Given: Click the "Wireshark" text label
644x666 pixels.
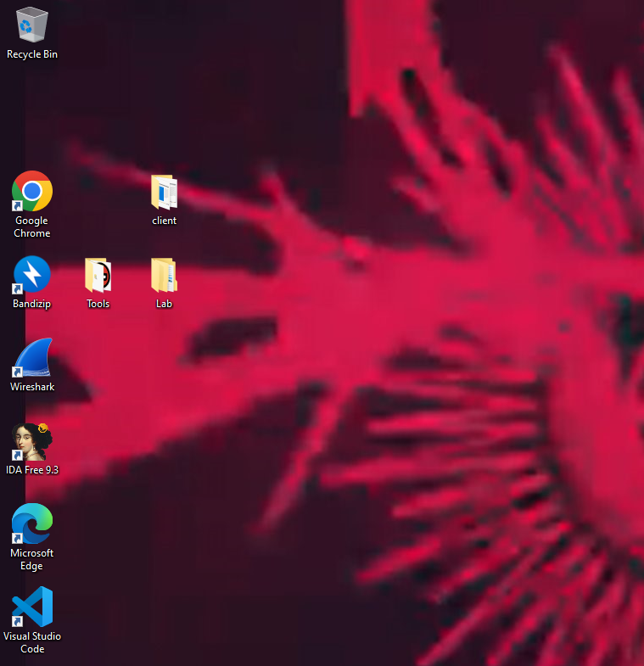Looking at the screenshot, I should tap(32, 387).
